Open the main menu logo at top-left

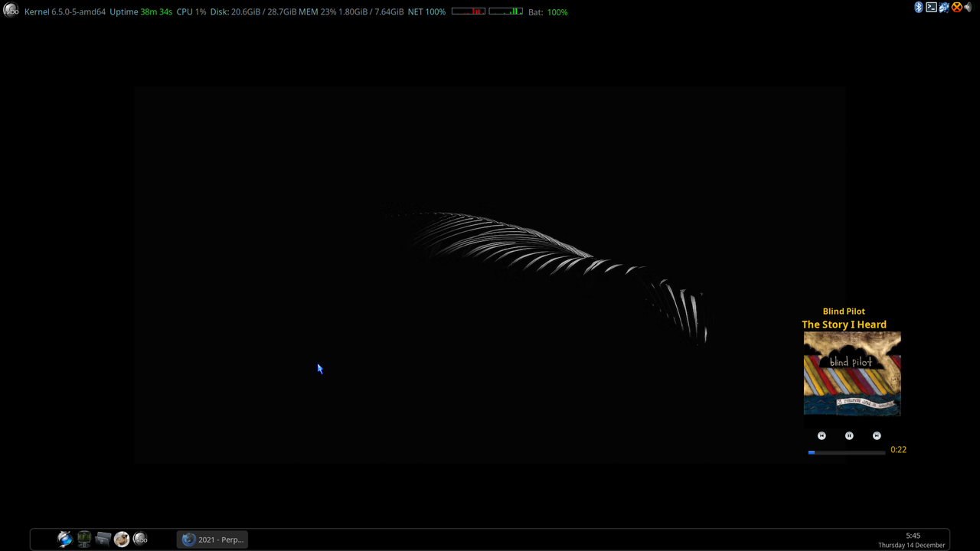tap(11, 10)
